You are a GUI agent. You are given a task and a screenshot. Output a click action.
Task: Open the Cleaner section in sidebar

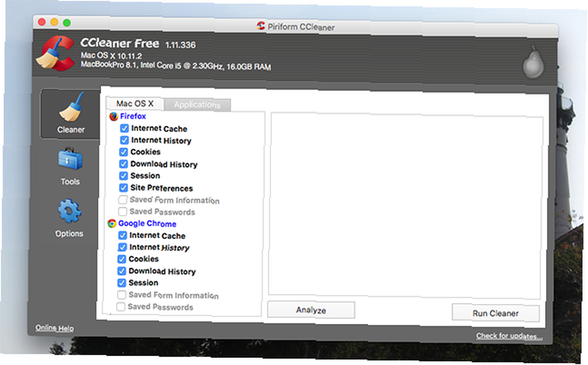click(x=70, y=113)
